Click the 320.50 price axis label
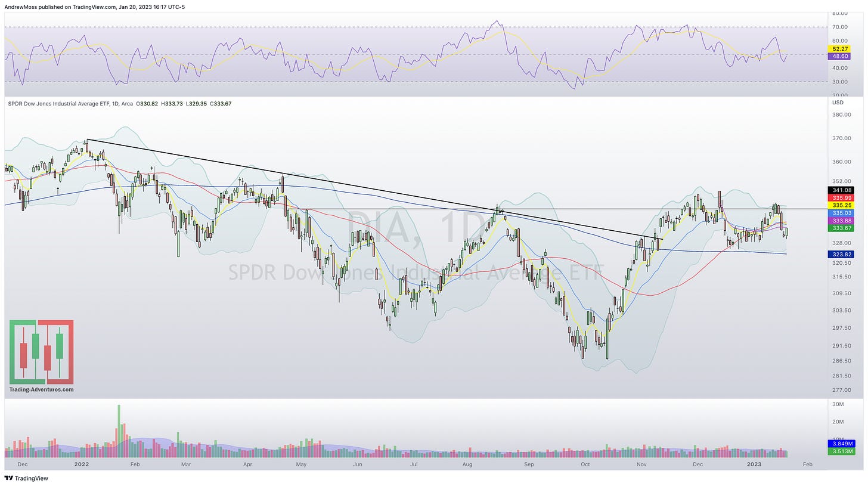The height and width of the screenshot is (486, 868). (841, 263)
